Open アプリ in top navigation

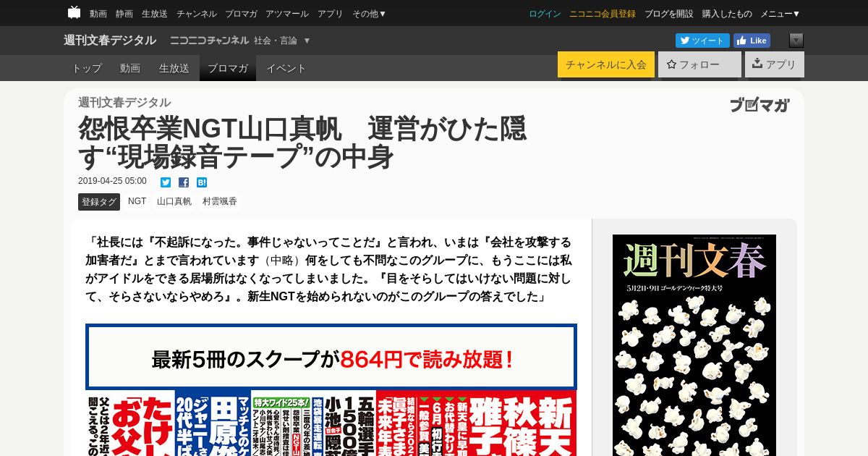coord(331,14)
